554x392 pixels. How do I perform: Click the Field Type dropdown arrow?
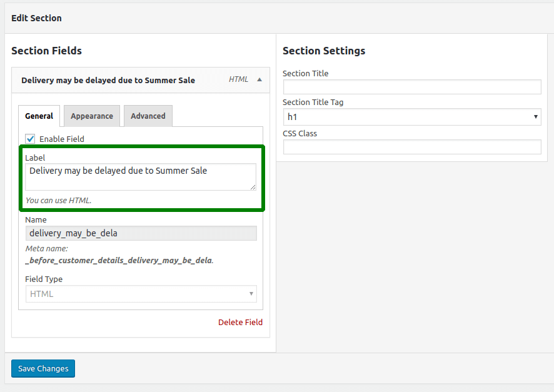tap(251, 294)
